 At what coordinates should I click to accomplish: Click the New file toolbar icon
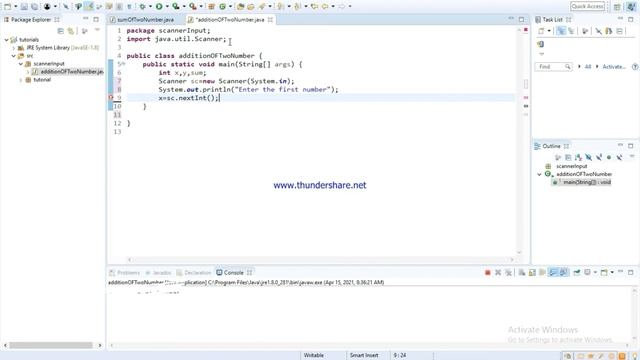click(x=8, y=7)
